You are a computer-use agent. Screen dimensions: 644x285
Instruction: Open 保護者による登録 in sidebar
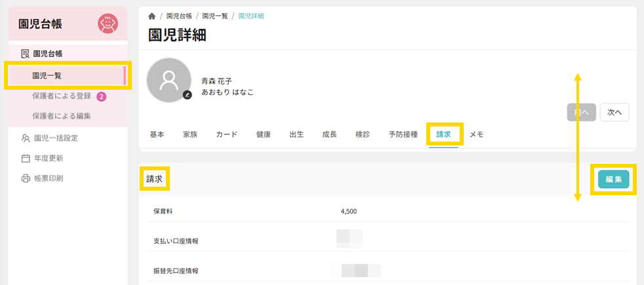pos(61,96)
